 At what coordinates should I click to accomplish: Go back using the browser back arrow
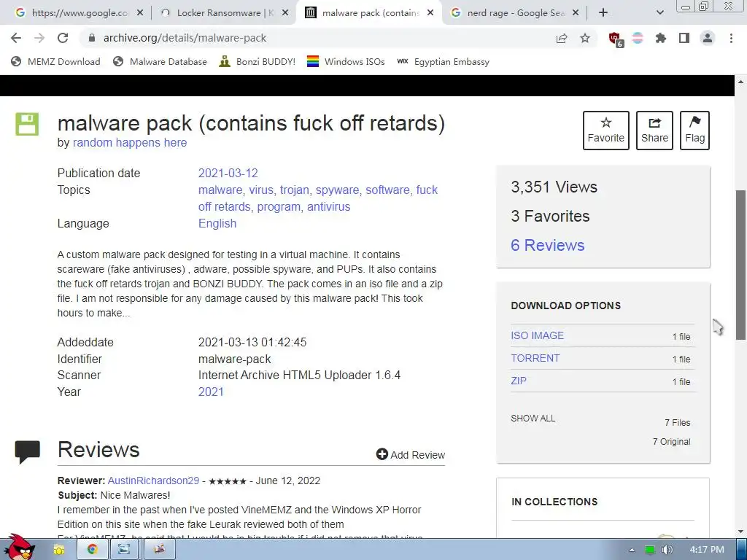point(16,38)
